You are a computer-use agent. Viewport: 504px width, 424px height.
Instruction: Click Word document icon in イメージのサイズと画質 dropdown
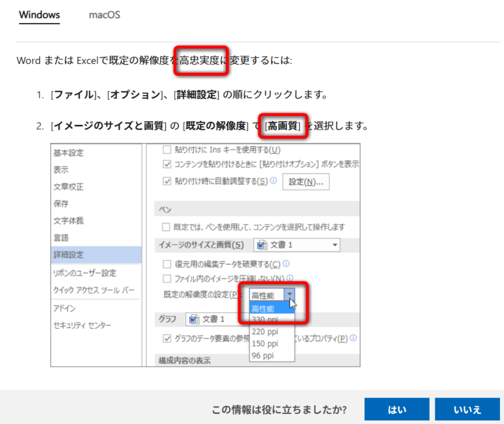[x=262, y=245]
